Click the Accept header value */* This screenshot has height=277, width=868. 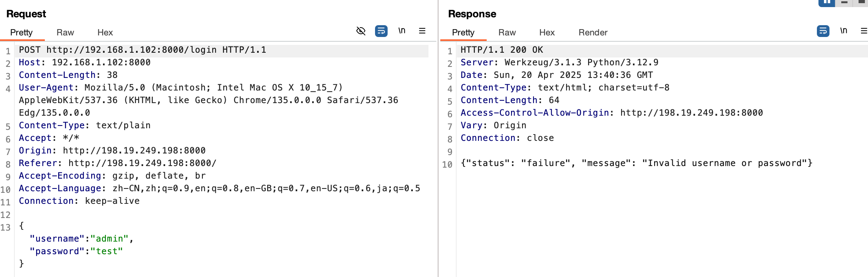pyautogui.click(x=71, y=138)
